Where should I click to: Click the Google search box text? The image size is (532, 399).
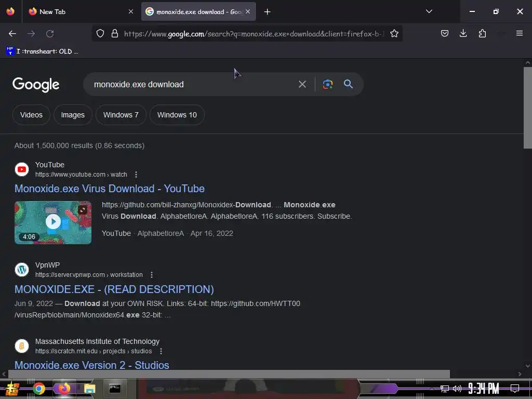pos(139,85)
